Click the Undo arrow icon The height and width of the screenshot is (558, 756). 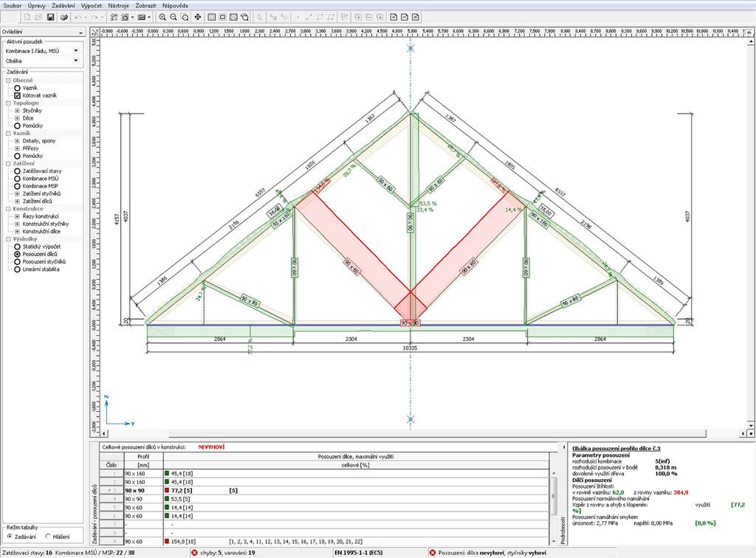coord(79,16)
